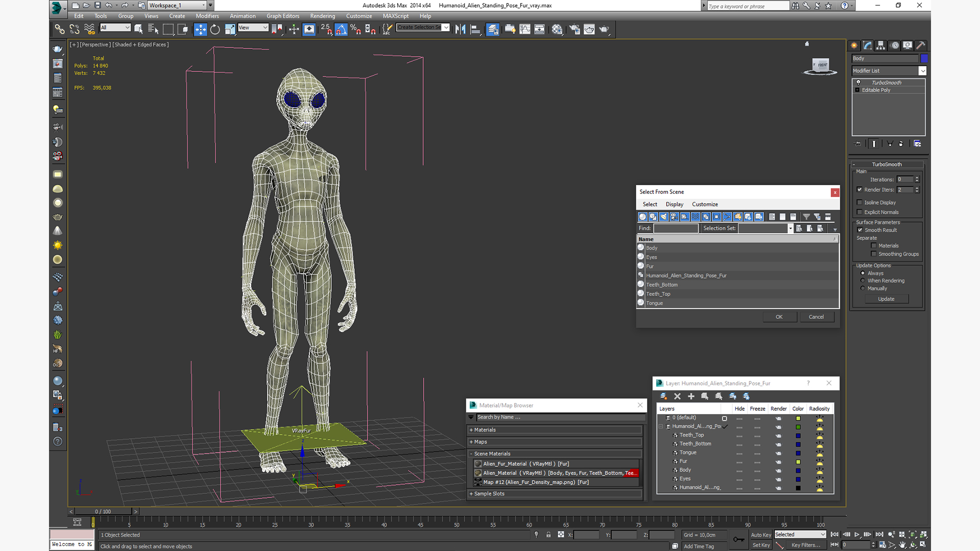The width and height of the screenshot is (980, 551).
Task: Click the Find field in Select From Scene
Action: 676,228
